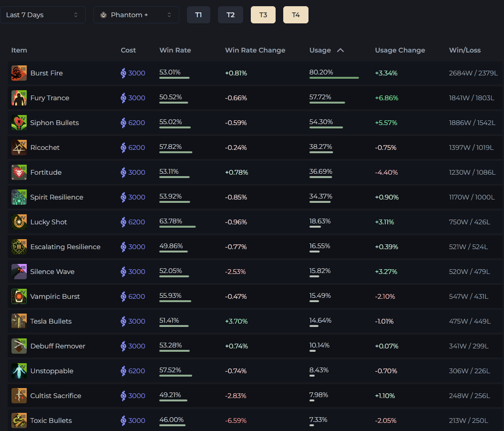Click the Lucky Shot item icon
Screen dimensions: 504x431
(x=19, y=222)
